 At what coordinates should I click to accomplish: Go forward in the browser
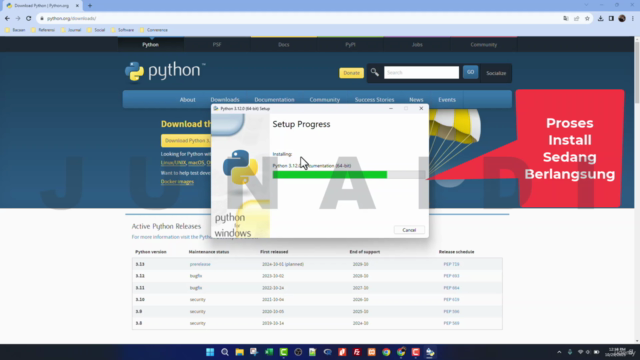18,18
